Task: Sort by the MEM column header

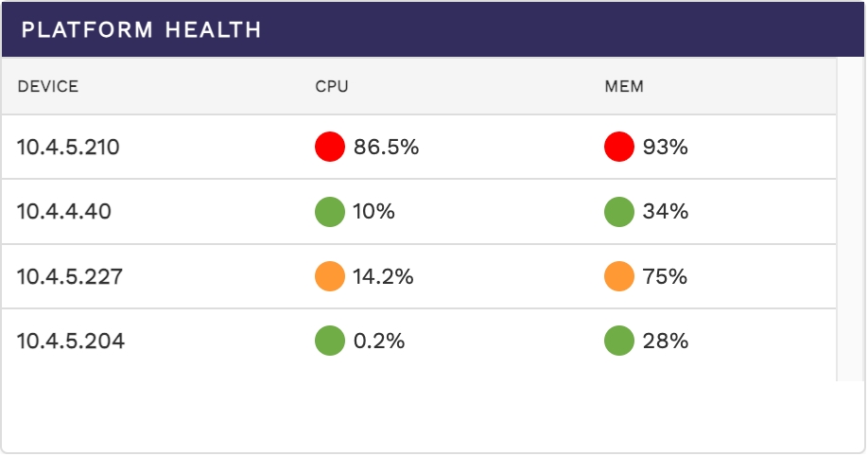Action: click(x=624, y=87)
